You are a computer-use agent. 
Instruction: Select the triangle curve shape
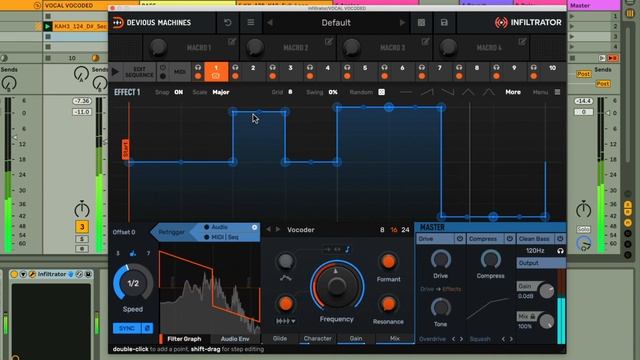coord(468,92)
